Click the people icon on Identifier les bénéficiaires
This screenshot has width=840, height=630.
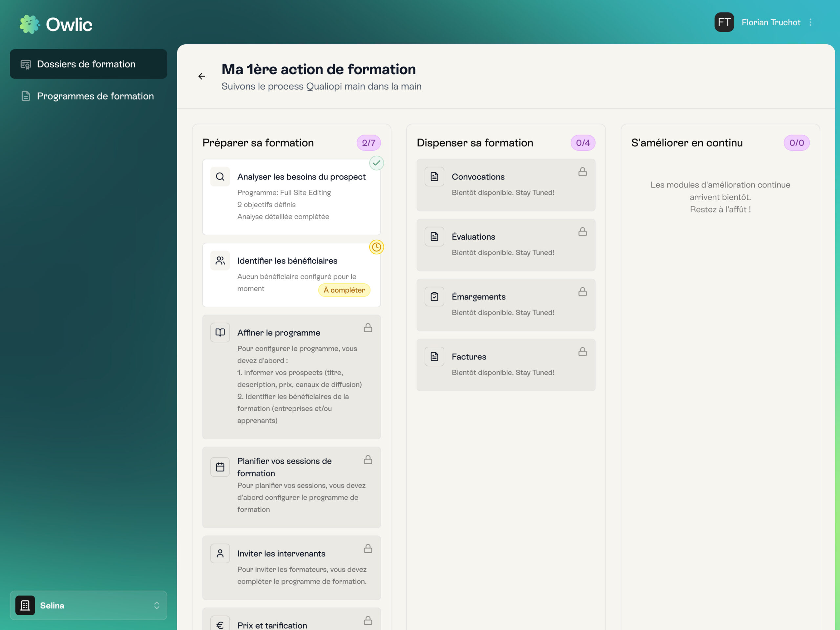(220, 261)
